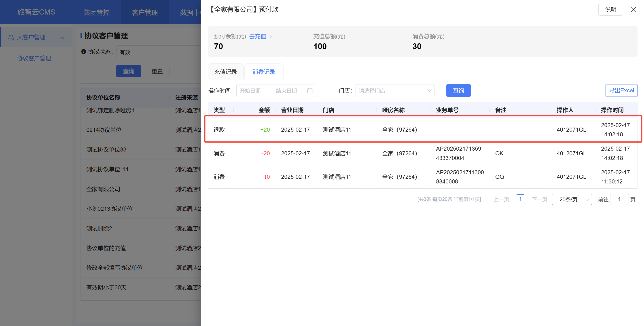Click the remark QQ cell
The image size is (644, 326).
point(499,177)
